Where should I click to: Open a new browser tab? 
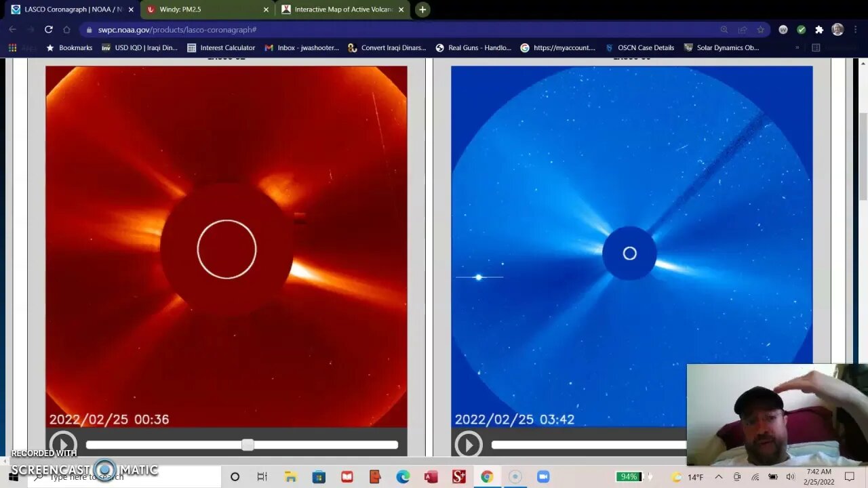click(422, 9)
